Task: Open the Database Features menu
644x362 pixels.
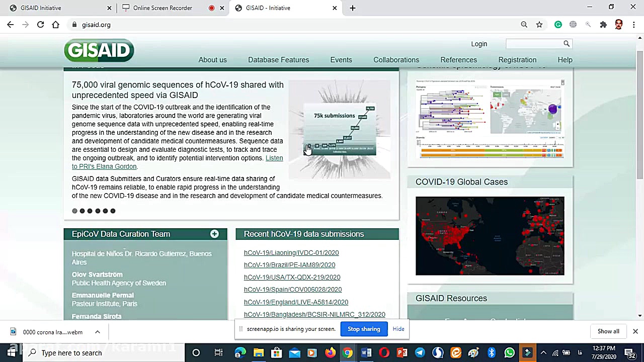Action: pyautogui.click(x=278, y=60)
